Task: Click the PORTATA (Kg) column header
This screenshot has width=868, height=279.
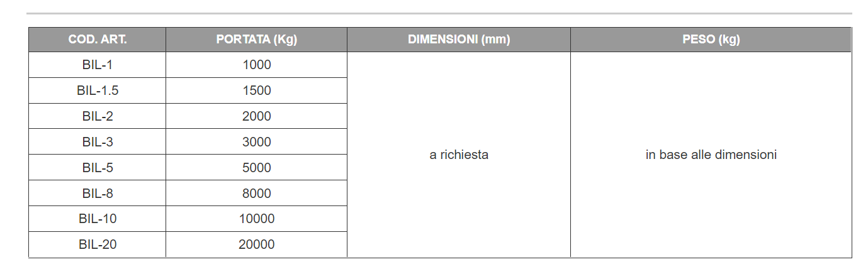Action: (x=256, y=40)
